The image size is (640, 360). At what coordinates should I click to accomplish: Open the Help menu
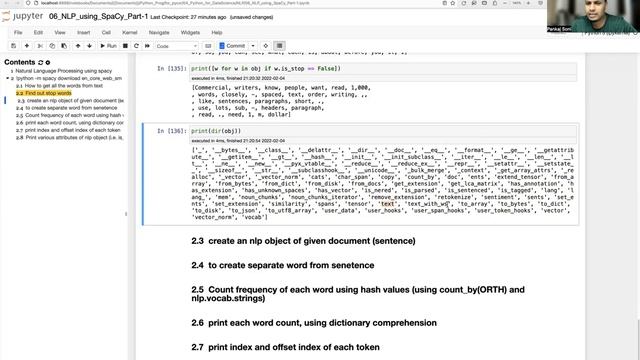point(217,32)
